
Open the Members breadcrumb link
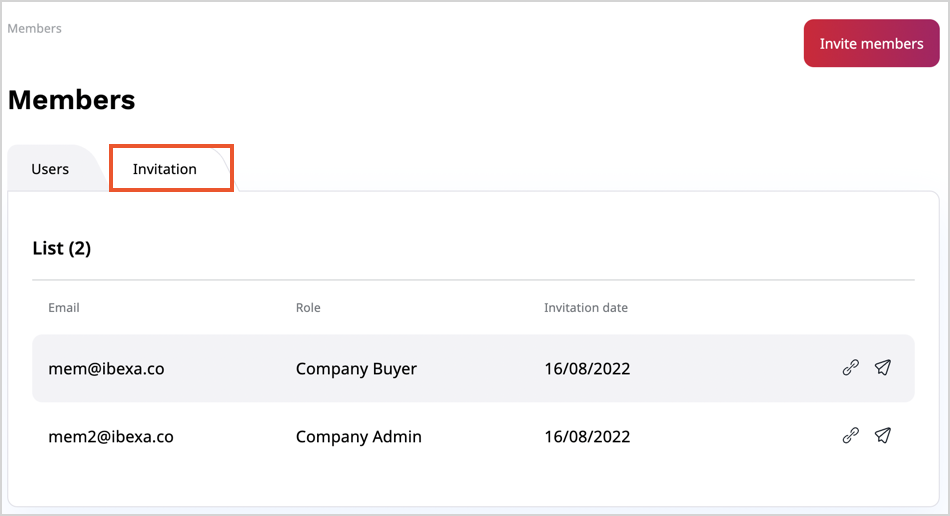(x=35, y=29)
